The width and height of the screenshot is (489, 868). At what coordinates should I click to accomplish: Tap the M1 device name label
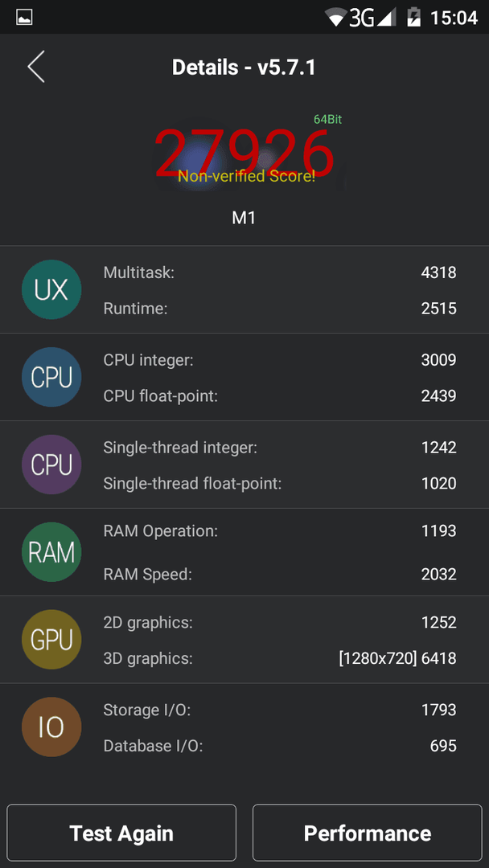(x=244, y=218)
